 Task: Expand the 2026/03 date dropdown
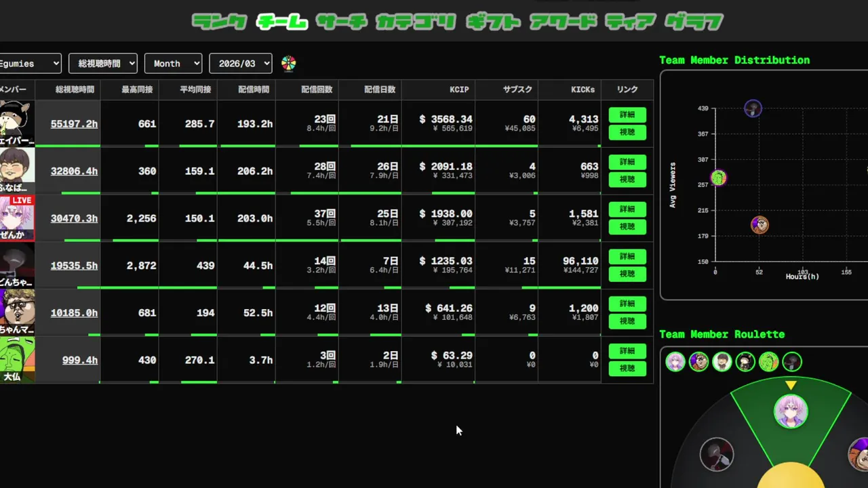[x=241, y=63]
